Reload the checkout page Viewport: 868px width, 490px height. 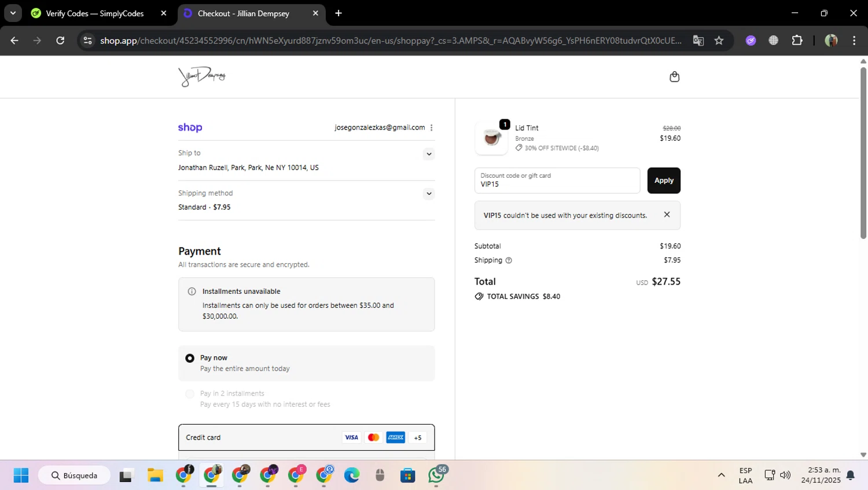pyautogui.click(x=60, y=40)
